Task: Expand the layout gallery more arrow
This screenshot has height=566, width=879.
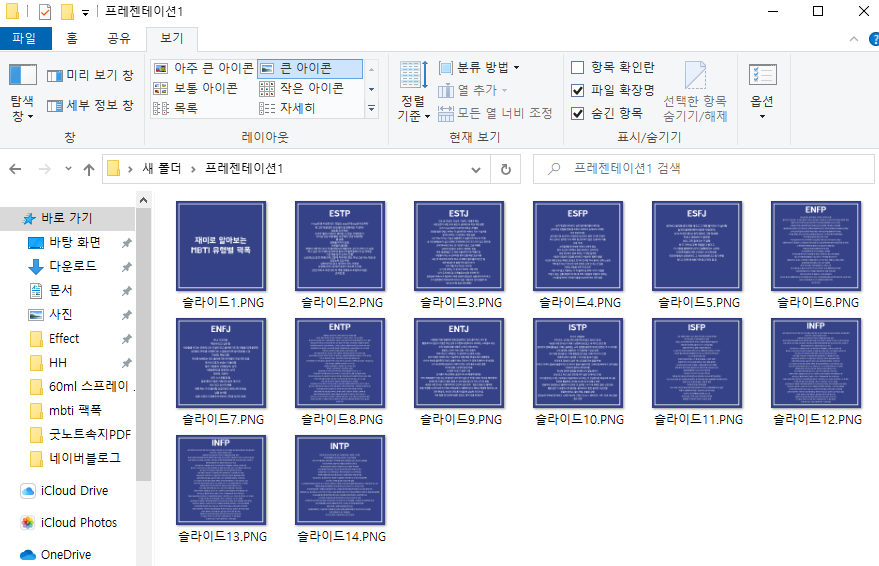Action: point(371,108)
